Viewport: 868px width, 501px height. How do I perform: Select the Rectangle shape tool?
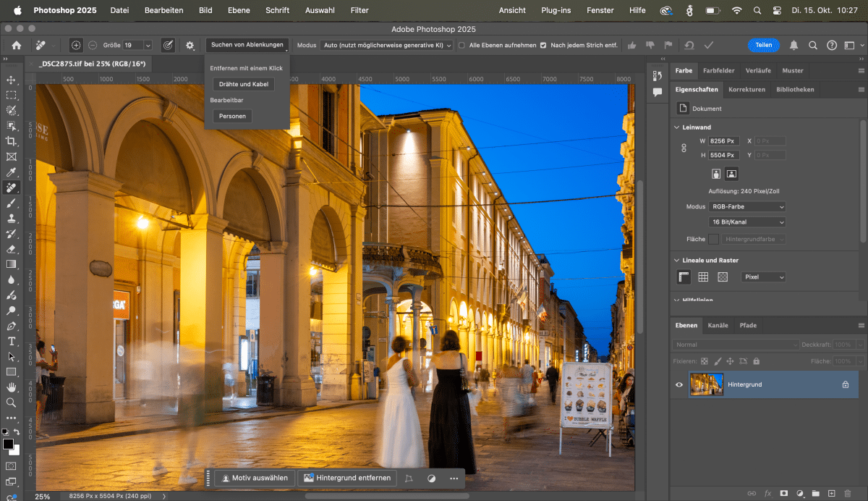click(11, 371)
